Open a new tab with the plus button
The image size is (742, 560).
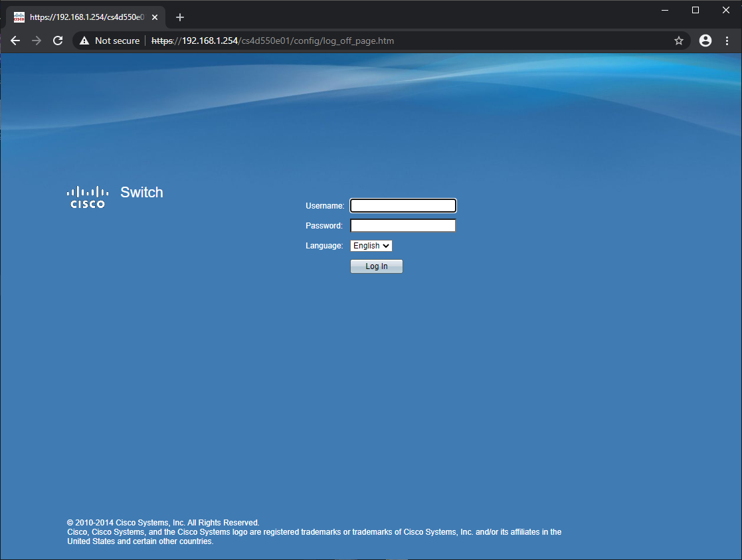click(x=179, y=17)
